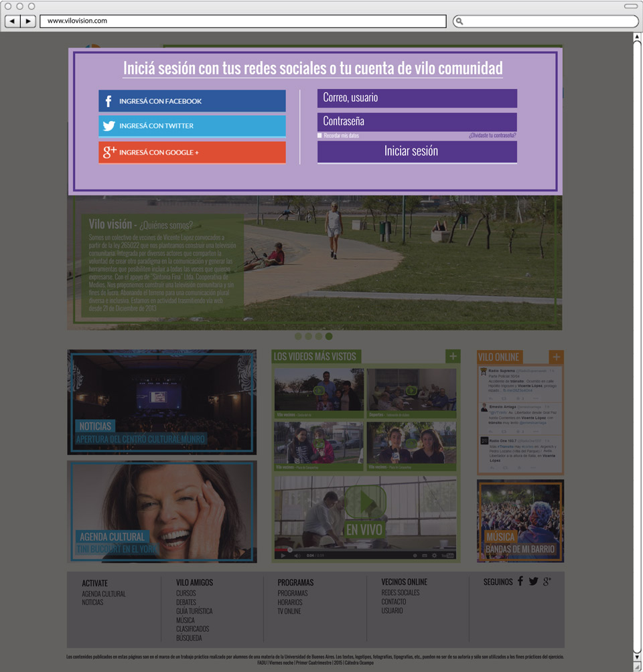Click '¿Olvidaste tu contraseña?' link

pyautogui.click(x=492, y=136)
